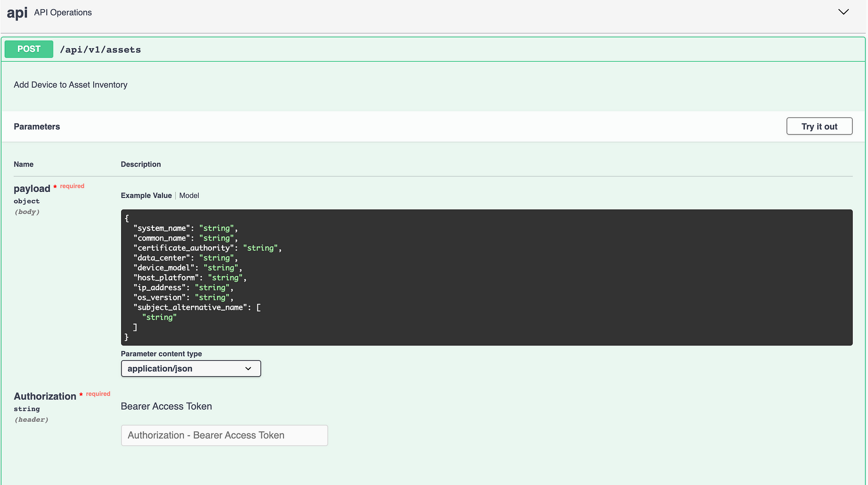868x485 pixels.
Task: Click the "certificate_authority" key in the JSON
Action: click(x=184, y=248)
